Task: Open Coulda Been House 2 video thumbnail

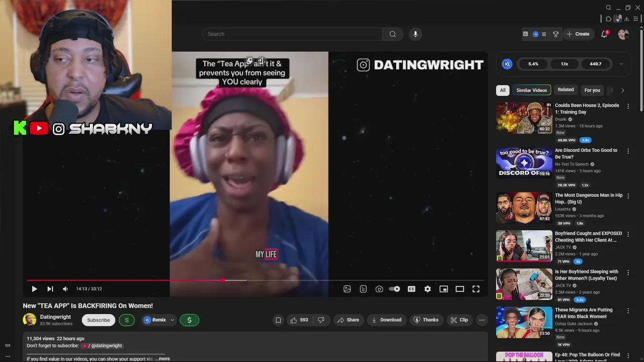Action: point(524,118)
